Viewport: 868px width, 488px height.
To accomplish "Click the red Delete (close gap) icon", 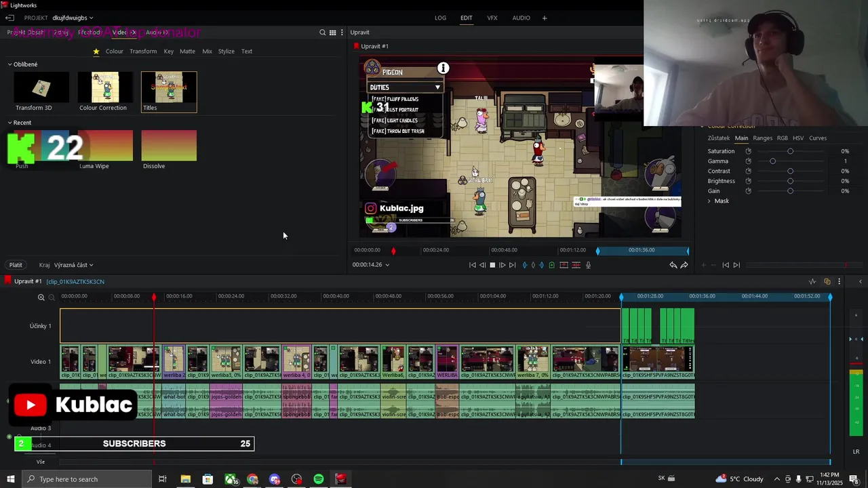I will click(576, 265).
